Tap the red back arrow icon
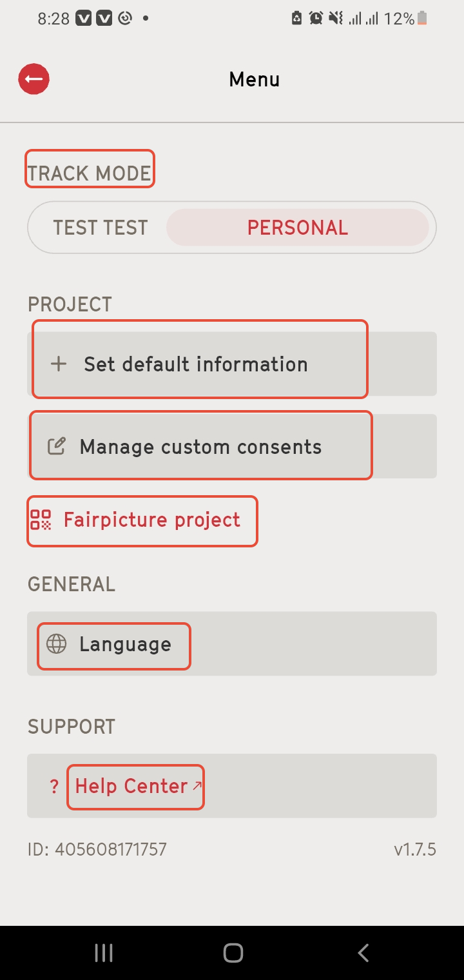 click(x=34, y=79)
